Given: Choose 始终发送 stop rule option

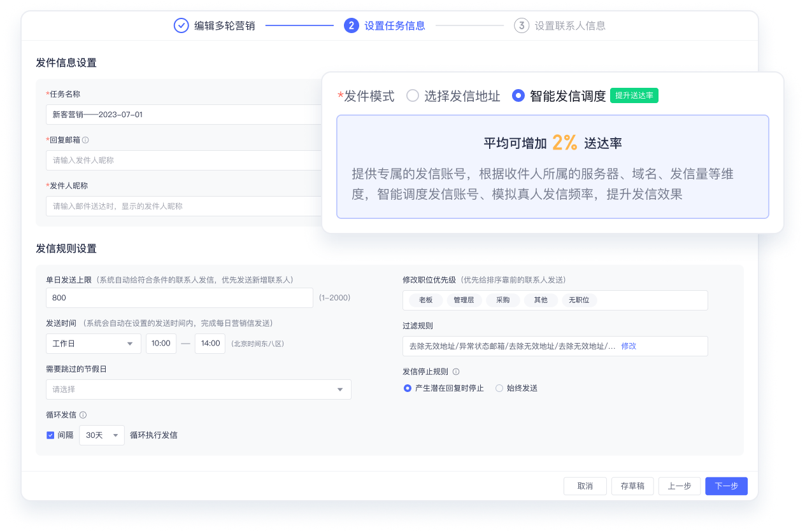Looking at the screenshot, I should (x=499, y=388).
